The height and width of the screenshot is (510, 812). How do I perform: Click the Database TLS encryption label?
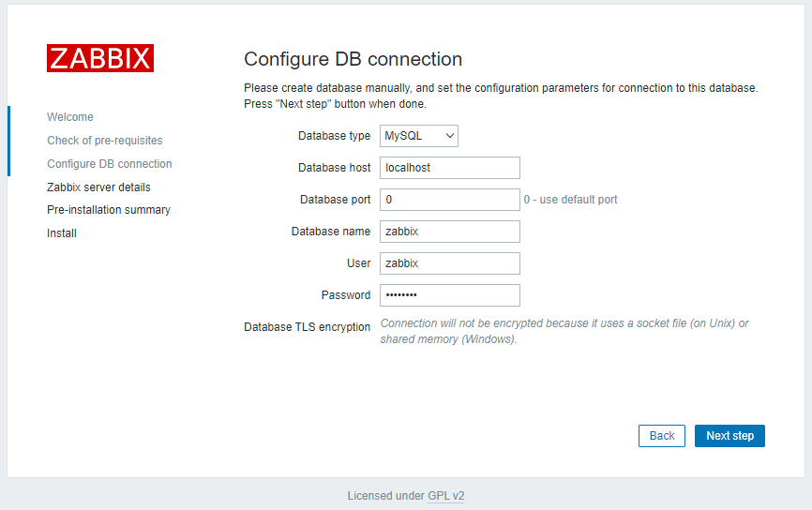coord(307,327)
